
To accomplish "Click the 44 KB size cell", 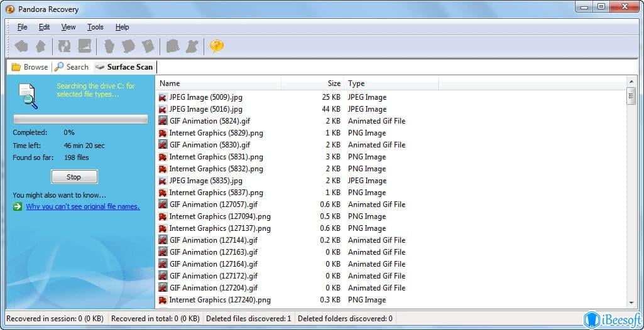I will pos(331,109).
